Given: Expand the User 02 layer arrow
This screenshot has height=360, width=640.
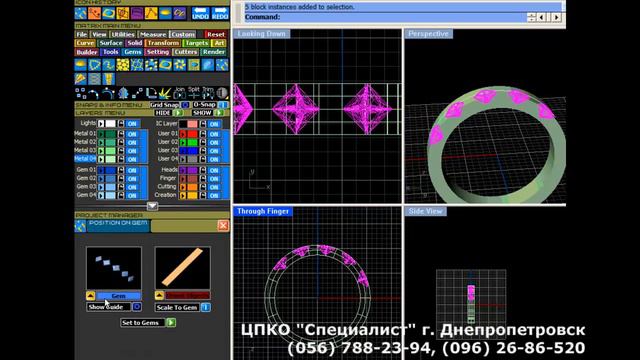Looking at the screenshot, I should 183,142.
